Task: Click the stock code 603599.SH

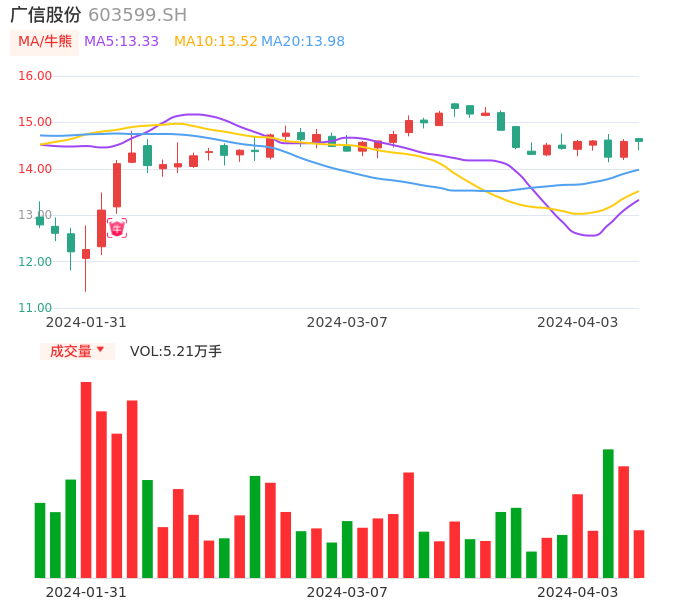Action: (137, 15)
